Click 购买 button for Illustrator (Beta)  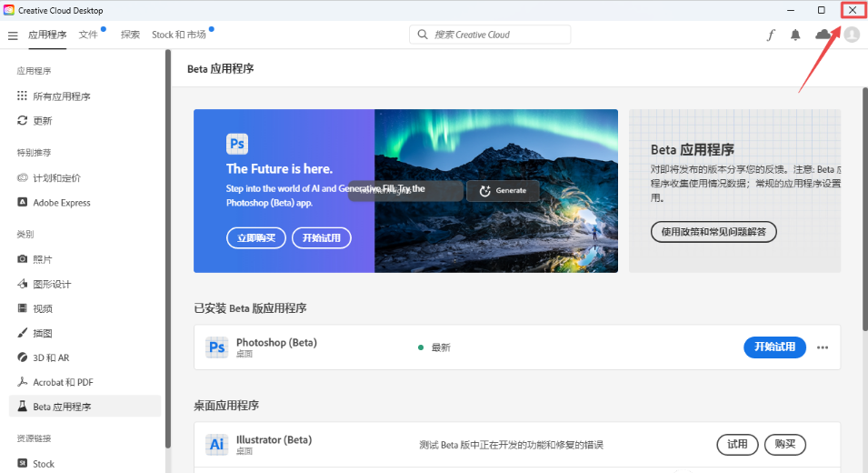click(784, 445)
